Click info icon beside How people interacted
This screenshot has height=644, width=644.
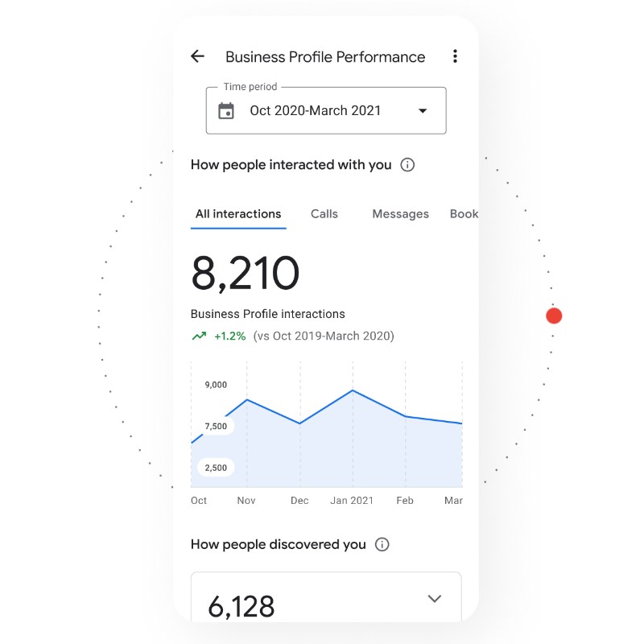pyautogui.click(x=407, y=165)
